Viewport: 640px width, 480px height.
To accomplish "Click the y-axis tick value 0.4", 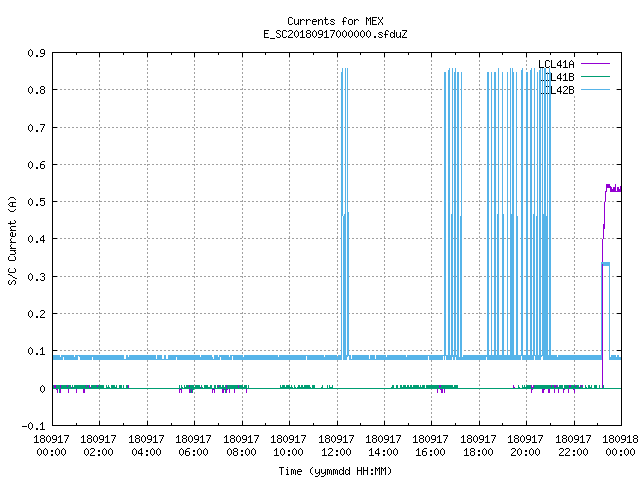I will tap(36, 239).
